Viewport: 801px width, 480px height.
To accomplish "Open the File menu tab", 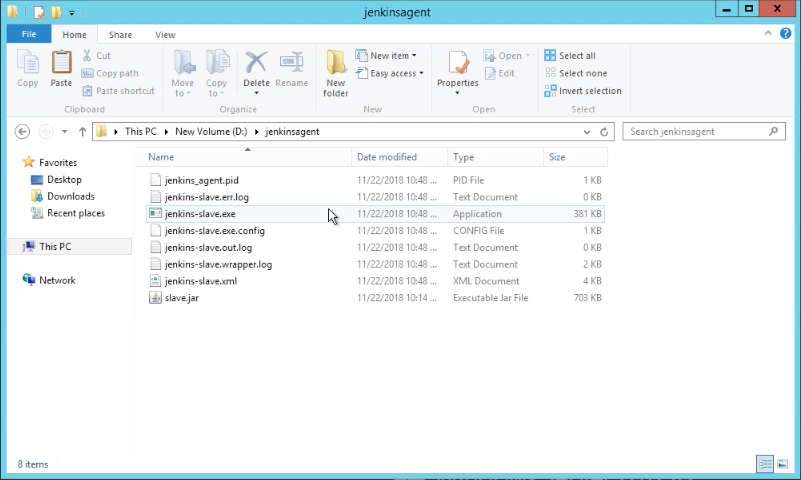I will [x=29, y=34].
